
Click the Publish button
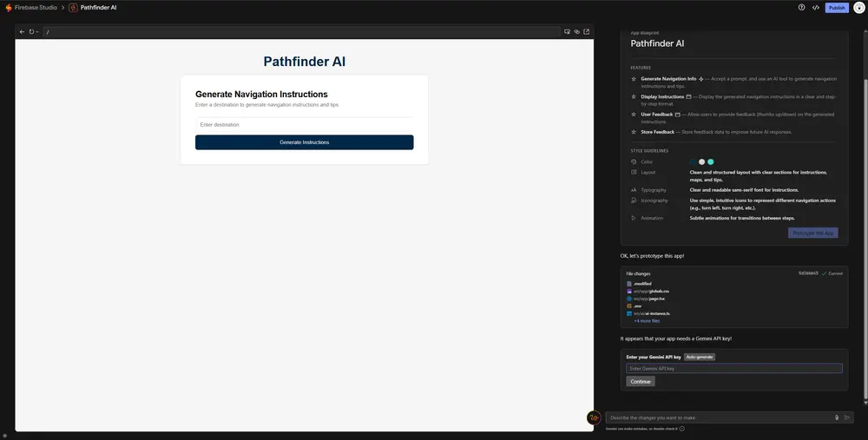tap(837, 8)
